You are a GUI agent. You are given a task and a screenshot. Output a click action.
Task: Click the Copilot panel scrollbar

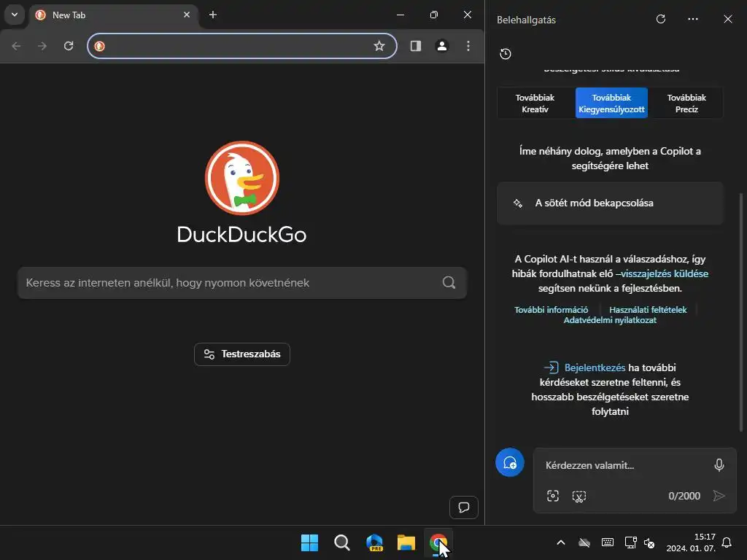coord(741,312)
